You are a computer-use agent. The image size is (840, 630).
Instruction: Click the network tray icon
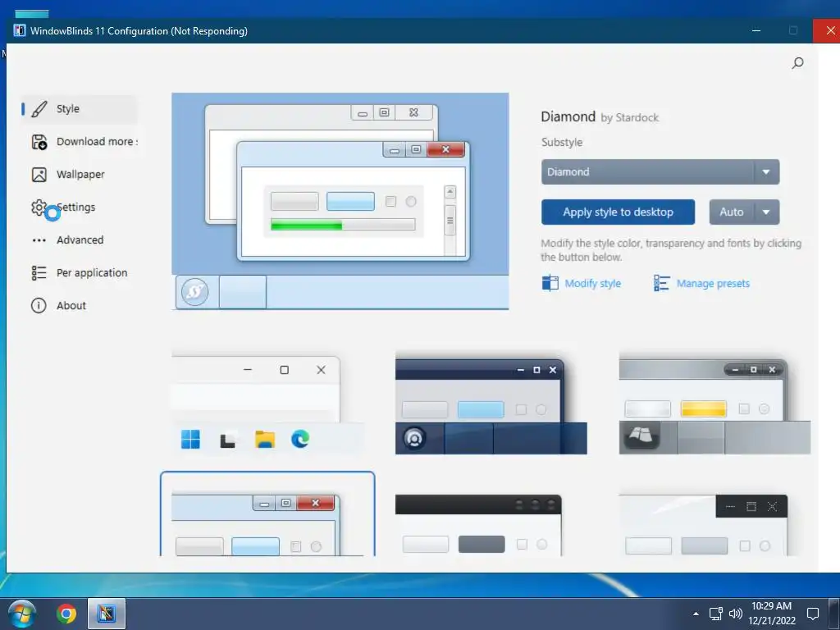point(715,614)
